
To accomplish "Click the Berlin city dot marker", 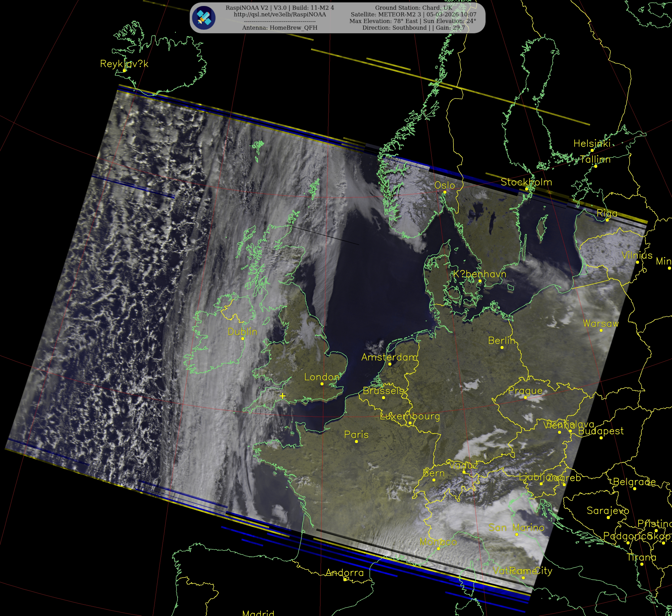I will pos(502,347).
